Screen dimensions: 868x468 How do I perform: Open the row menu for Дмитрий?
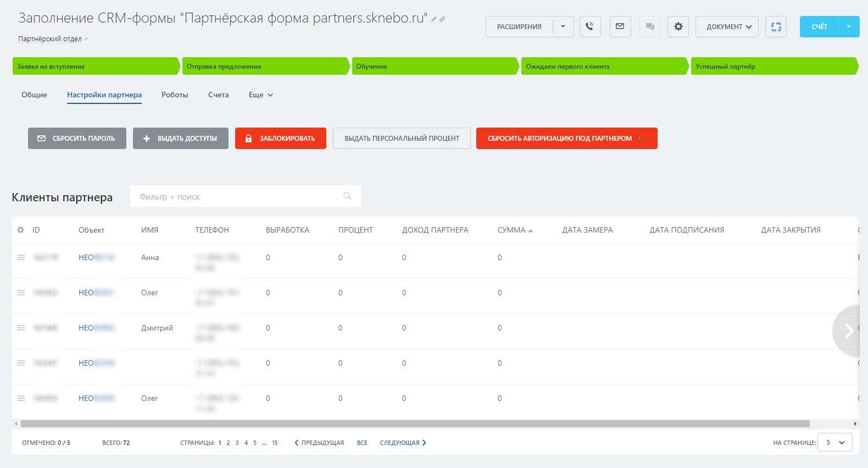pyautogui.click(x=21, y=328)
